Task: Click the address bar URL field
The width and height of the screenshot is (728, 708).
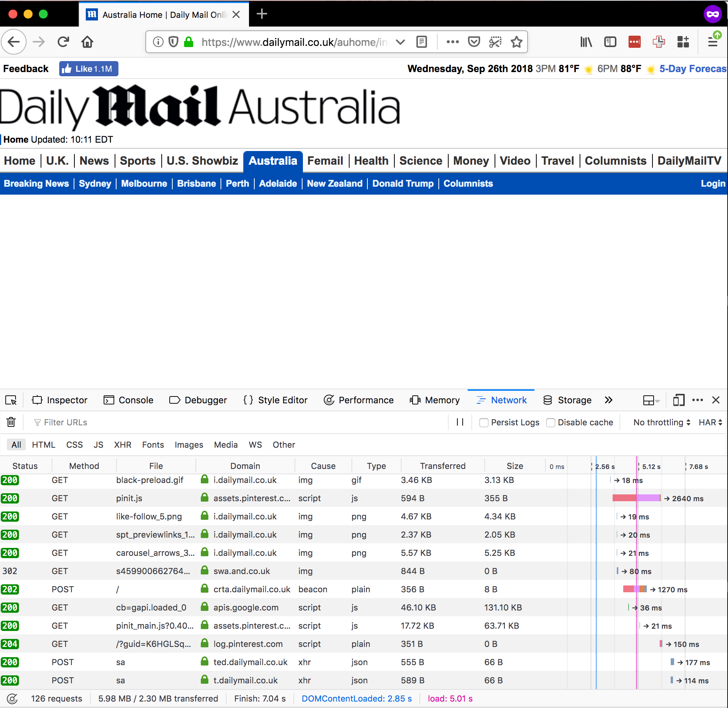Action: point(294,42)
